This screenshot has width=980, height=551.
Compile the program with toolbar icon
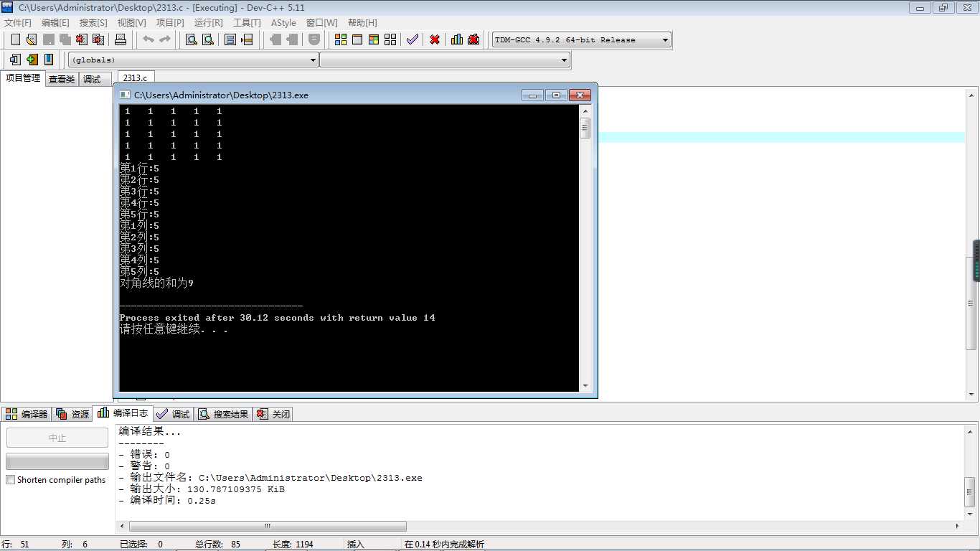(341, 39)
